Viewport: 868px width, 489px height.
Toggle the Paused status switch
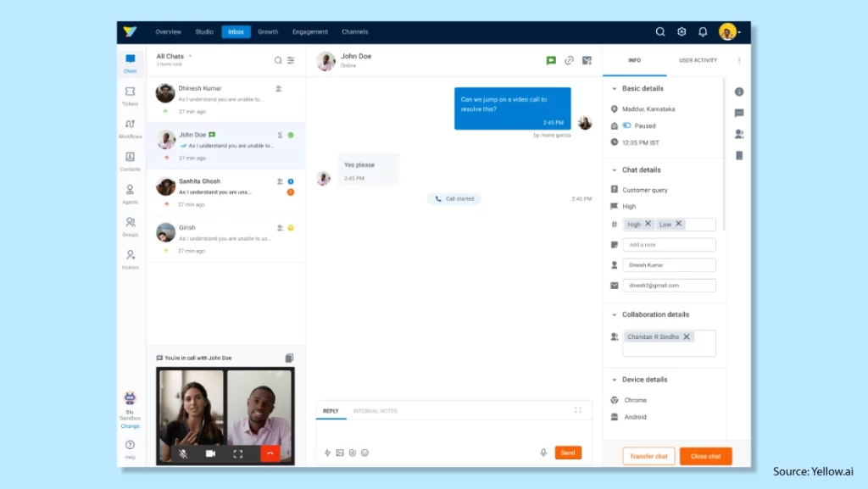pyautogui.click(x=626, y=125)
